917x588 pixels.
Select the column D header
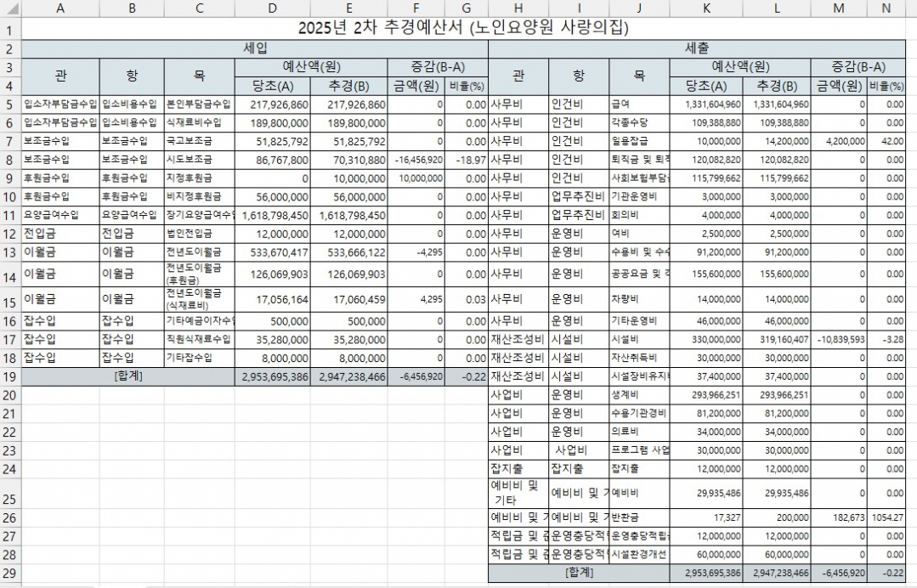tap(273, 8)
